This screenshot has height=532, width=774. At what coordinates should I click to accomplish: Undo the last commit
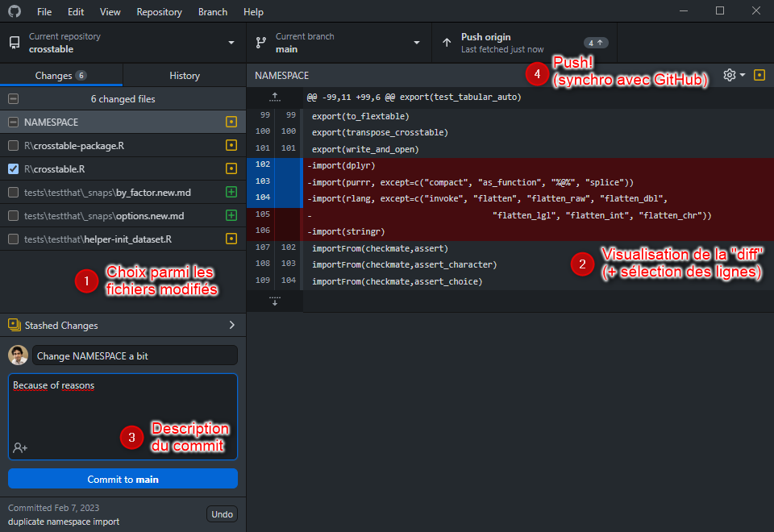coord(222,514)
